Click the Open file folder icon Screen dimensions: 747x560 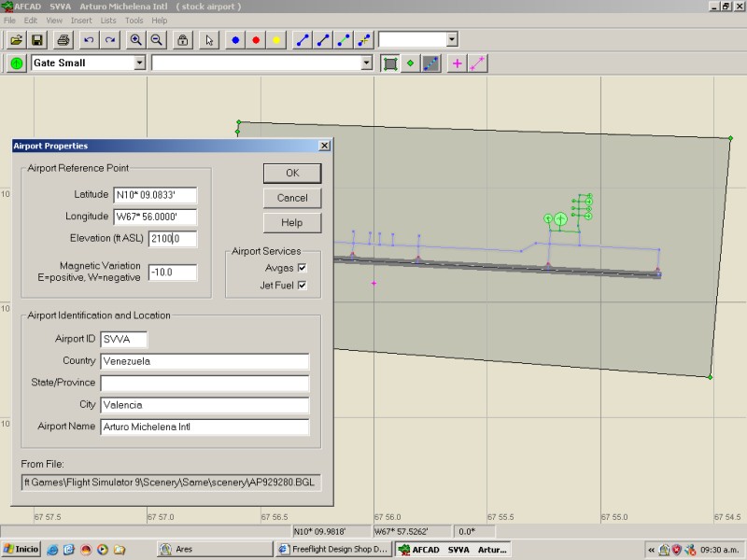coord(17,40)
